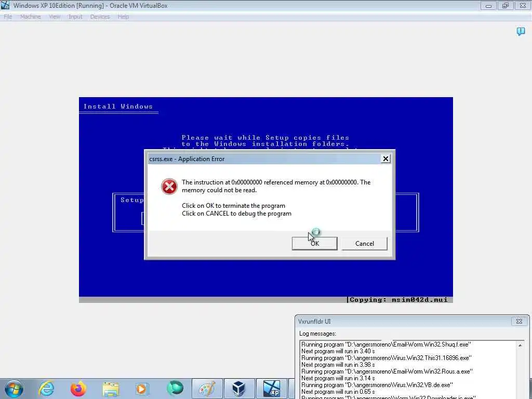Switch to the XP virtual machine taskbar icon

click(x=271, y=389)
